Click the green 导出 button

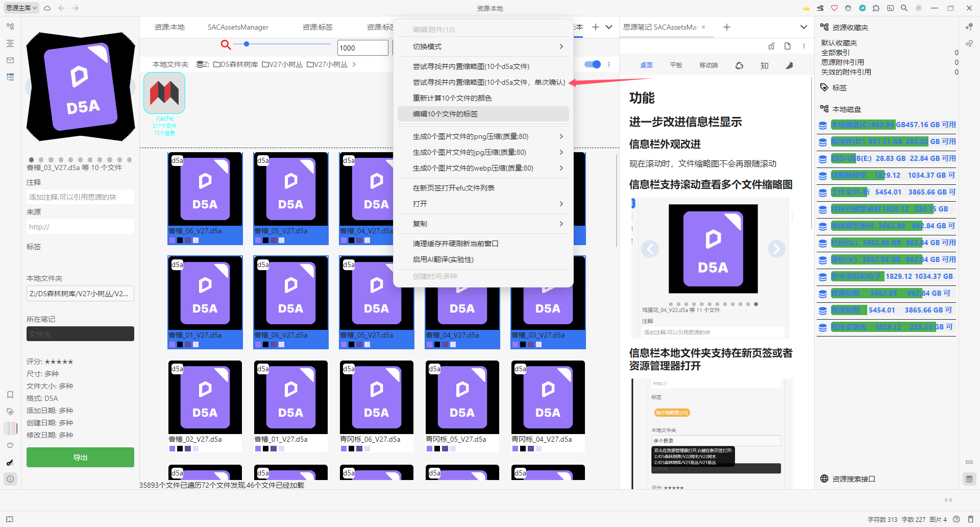pos(80,458)
